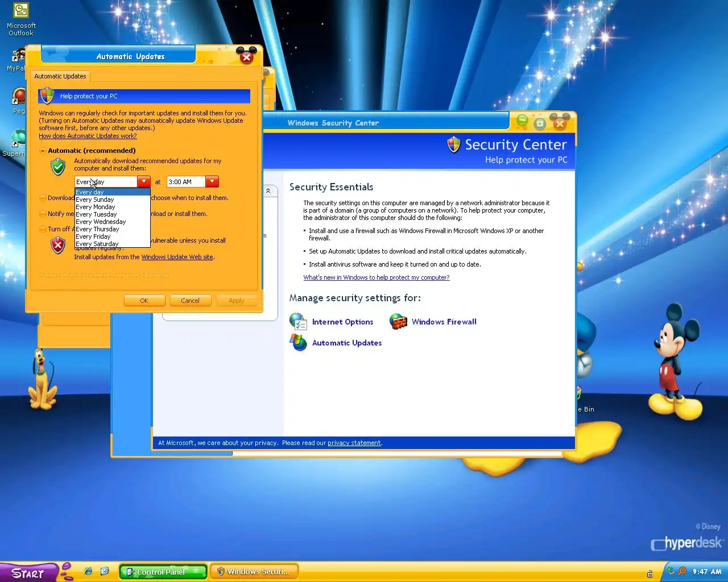Screen dimensions: 728x582
Task: Click the Internet Options globe icon
Action: (x=299, y=321)
